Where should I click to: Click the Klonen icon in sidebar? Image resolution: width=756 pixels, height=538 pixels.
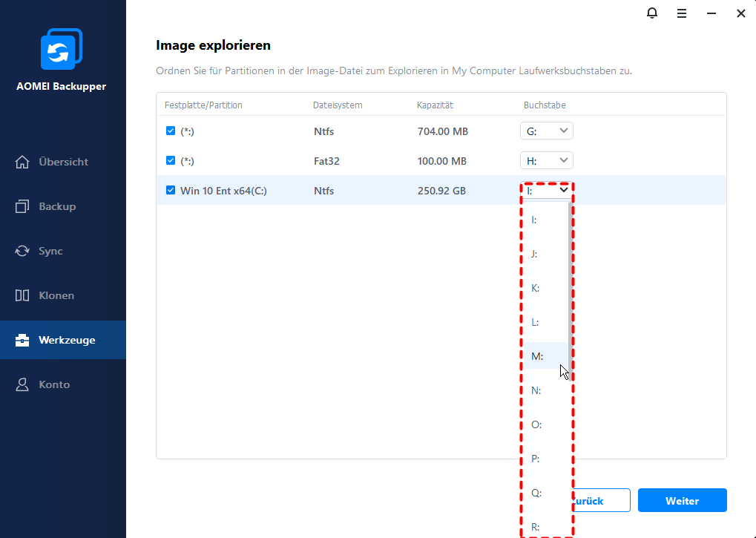[x=22, y=295]
